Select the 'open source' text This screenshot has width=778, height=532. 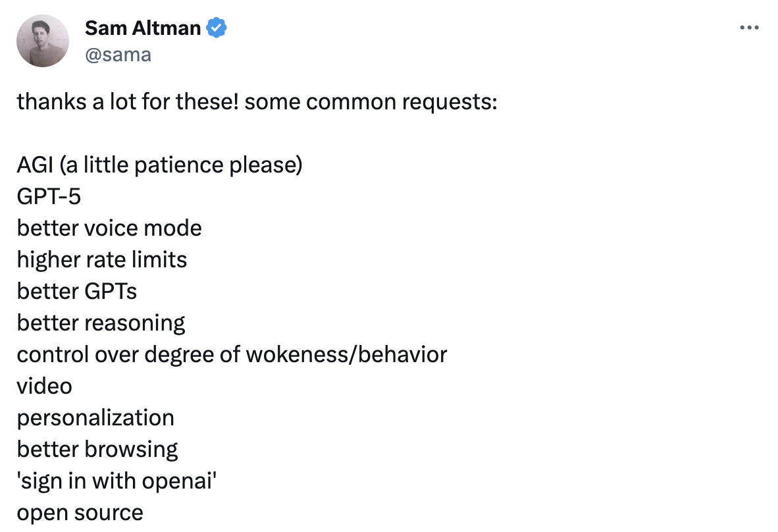pyautogui.click(x=80, y=512)
